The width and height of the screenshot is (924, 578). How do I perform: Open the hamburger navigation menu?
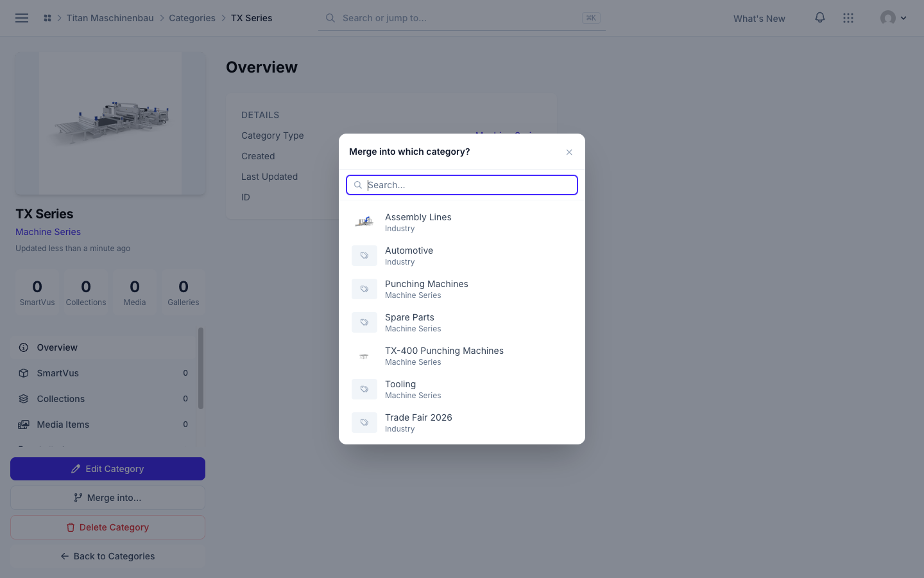(22, 18)
